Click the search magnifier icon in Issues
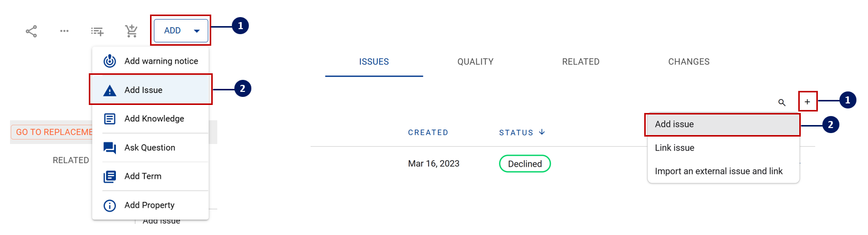 pos(782,102)
